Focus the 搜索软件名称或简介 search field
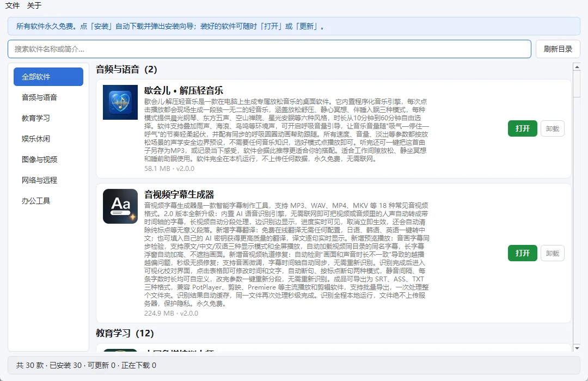588x381 pixels. (269, 49)
